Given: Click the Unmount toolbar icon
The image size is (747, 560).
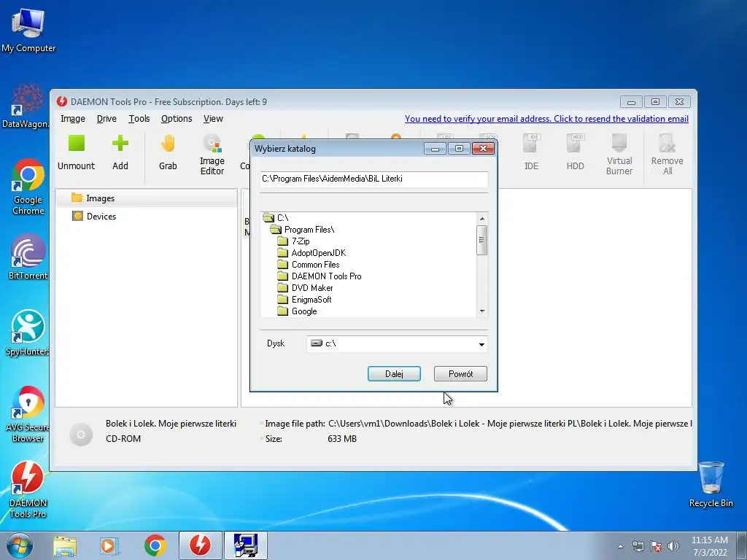Looking at the screenshot, I should click(x=76, y=153).
